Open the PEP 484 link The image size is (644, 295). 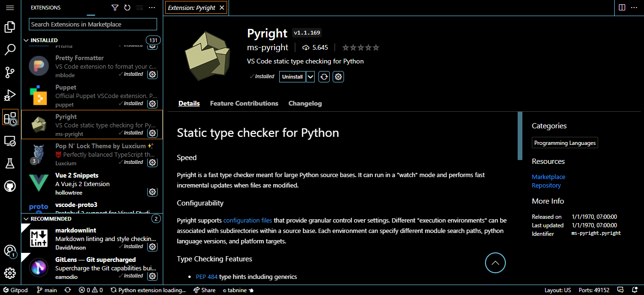click(206, 277)
